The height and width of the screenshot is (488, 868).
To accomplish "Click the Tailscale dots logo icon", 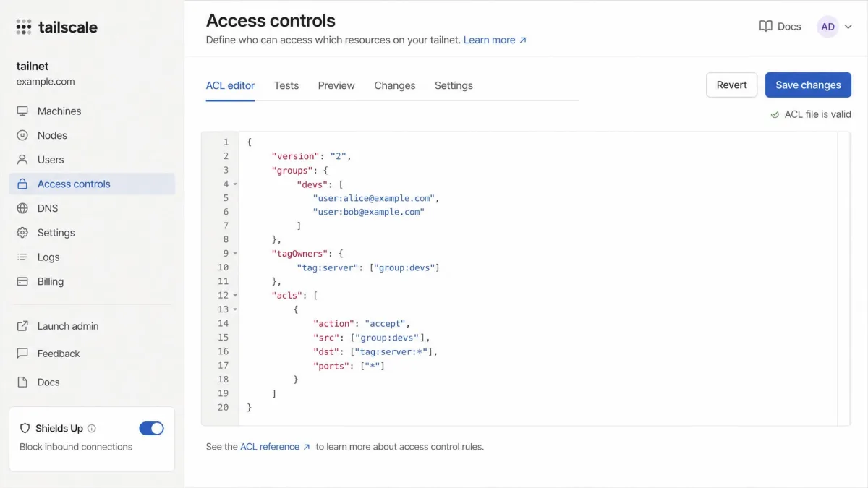I will point(24,27).
